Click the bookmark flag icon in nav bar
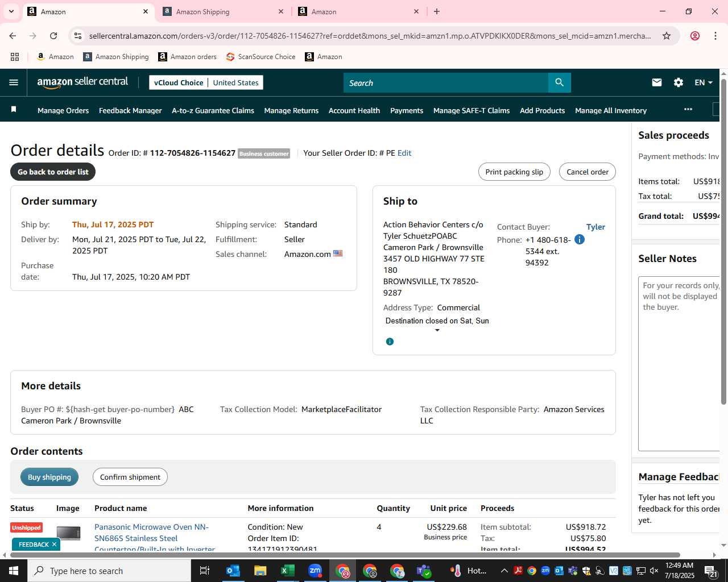 tap(14, 109)
